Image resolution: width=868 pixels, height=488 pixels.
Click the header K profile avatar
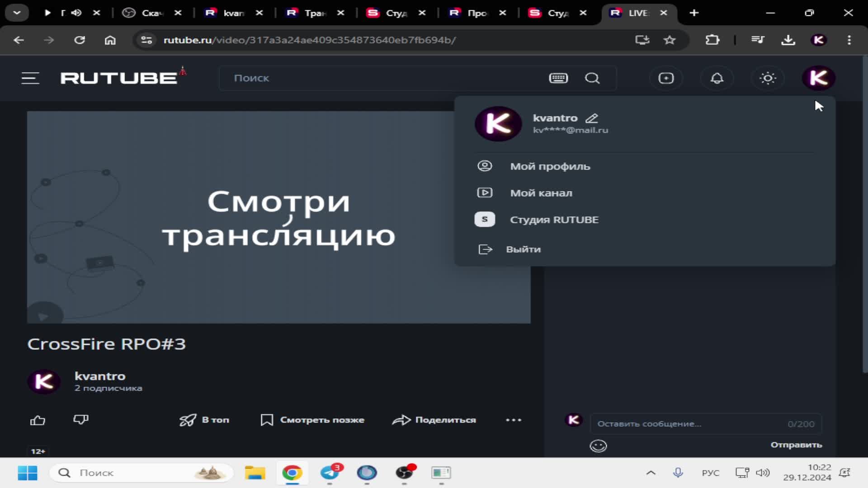(818, 78)
